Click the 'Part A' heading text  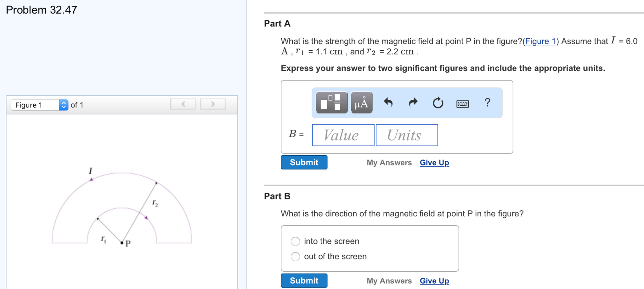click(277, 24)
